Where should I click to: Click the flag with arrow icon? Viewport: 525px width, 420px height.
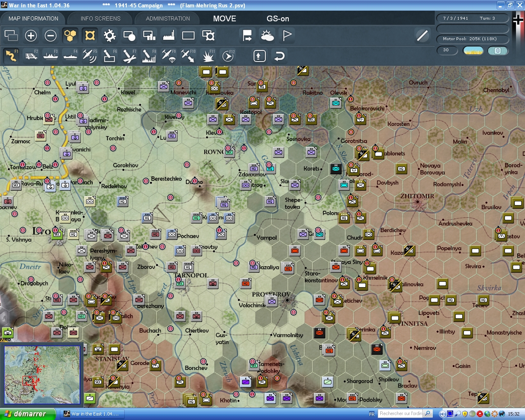pyautogui.click(x=247, y=36)
